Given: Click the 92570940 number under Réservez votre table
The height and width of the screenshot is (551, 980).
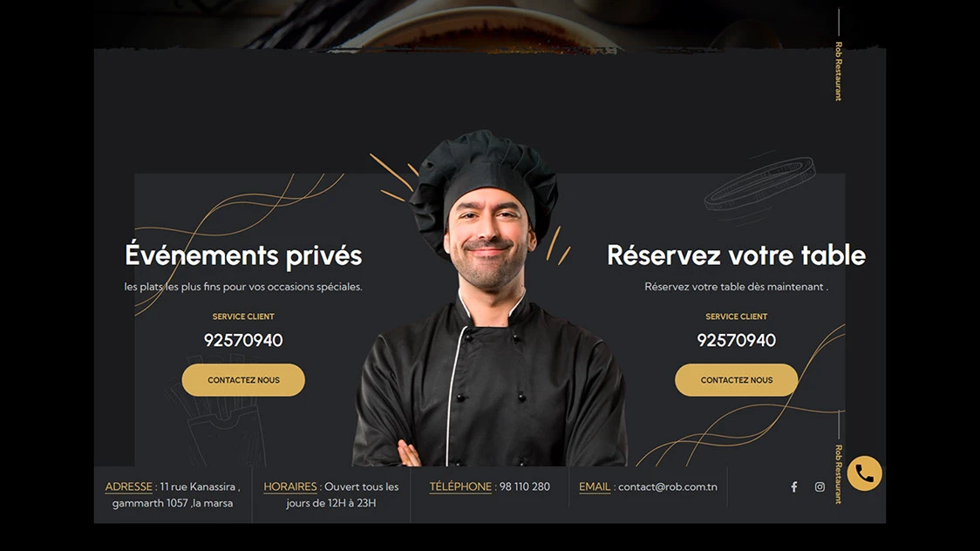Looking at the screenshot, I should 736,340.
